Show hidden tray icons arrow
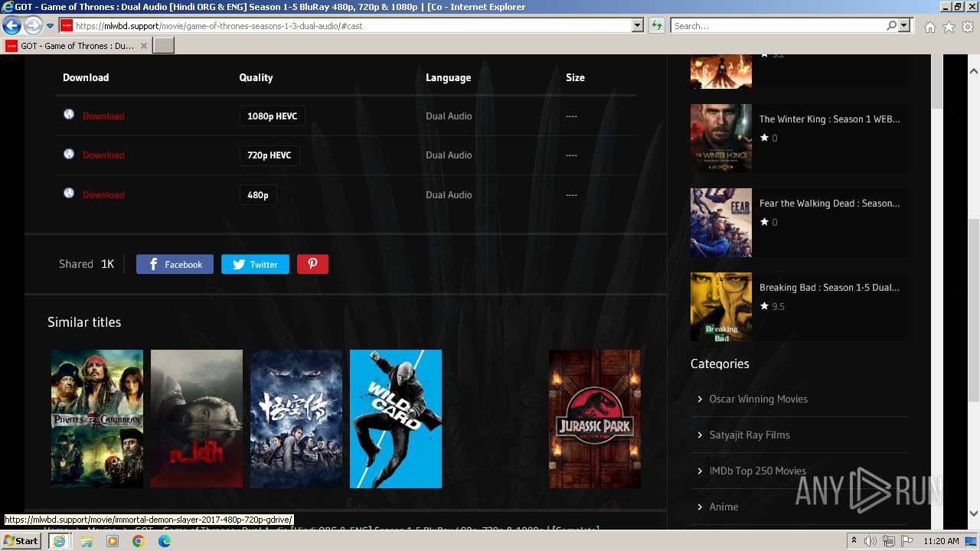 point(854,541)
